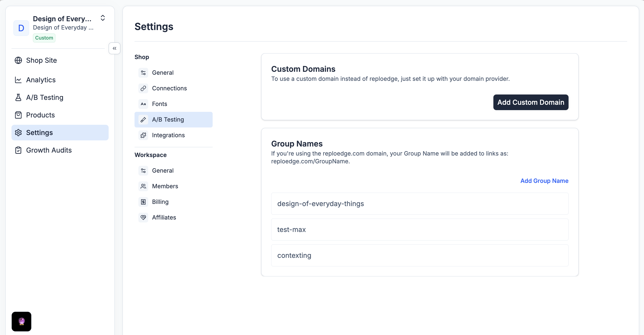Open the Design of Everyday workspace selector

(x=62, y=23)
